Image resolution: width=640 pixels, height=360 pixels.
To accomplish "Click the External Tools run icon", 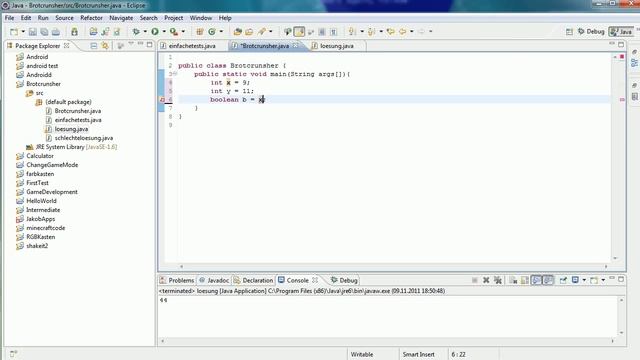I will (x=173, y=31).
